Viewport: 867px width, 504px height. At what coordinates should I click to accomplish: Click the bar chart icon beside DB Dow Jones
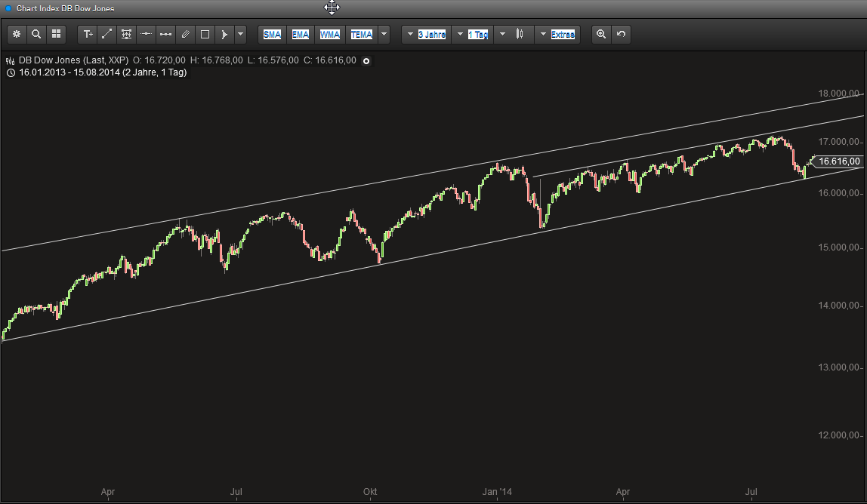11,61
